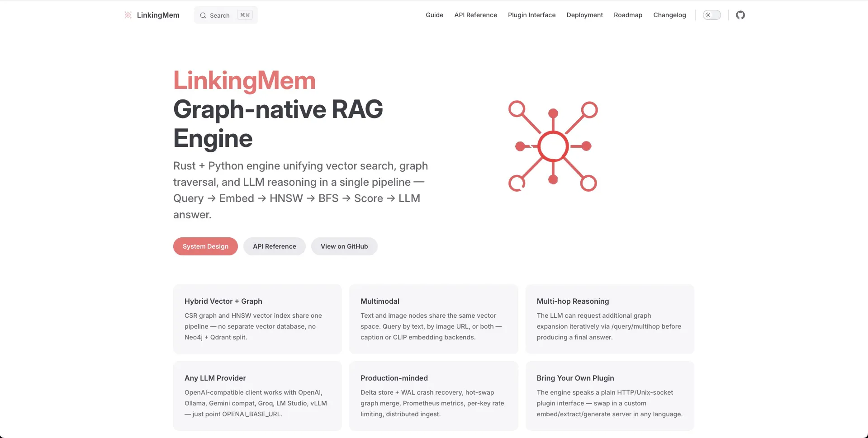Go to the Plugin Interface page

pyautogui.click(x=531, y=15)
